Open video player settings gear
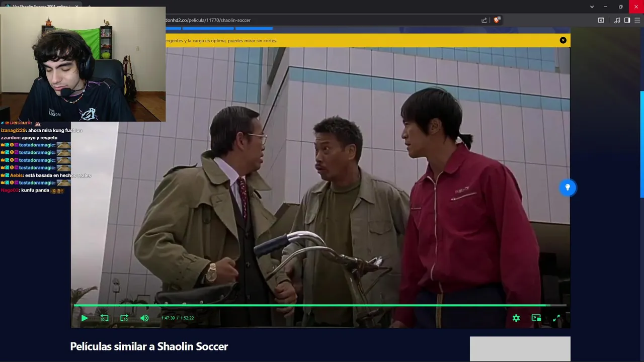 tap(516, 318)
